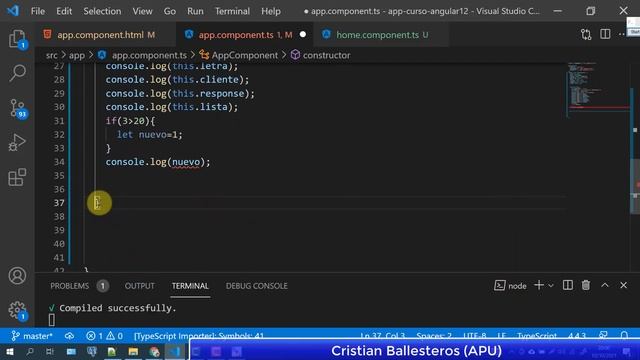
Task: Click the Synchronize Changes cloud icon
Action: (69, 336)
